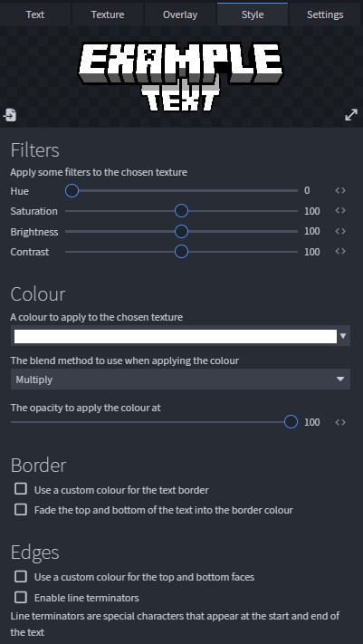Image resolution: width=363 pixels, height=644 pixels.
Task: Click the Brightness stepper arrows icon
Action: coord(340,231)
